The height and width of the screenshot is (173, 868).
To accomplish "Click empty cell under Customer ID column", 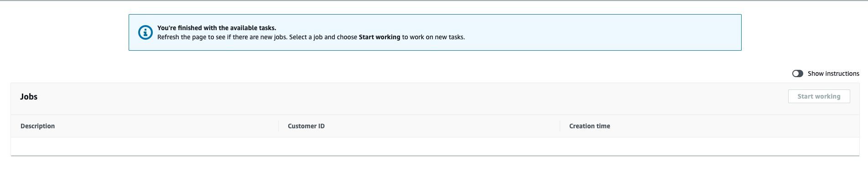I will (419, 146).
